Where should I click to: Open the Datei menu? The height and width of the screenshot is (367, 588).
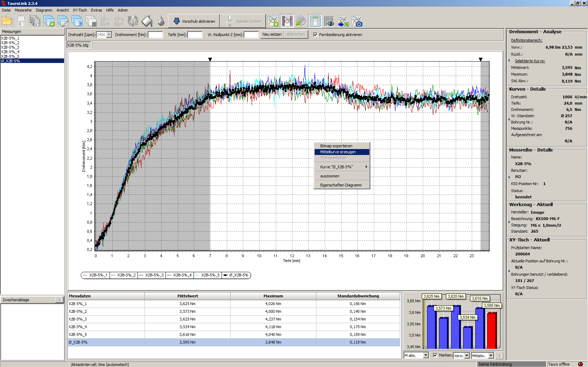pos(6,10)
